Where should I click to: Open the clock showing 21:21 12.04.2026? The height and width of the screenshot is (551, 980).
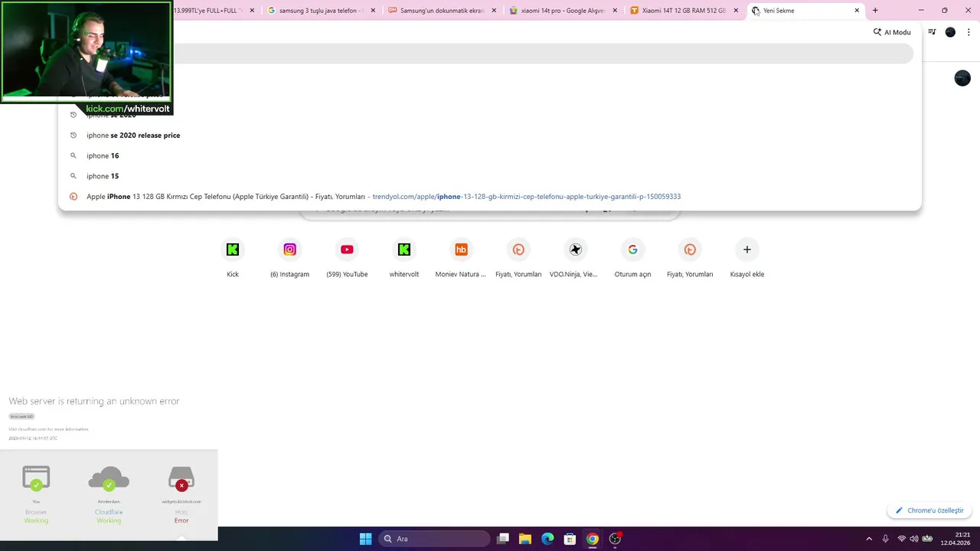[957, 539]
